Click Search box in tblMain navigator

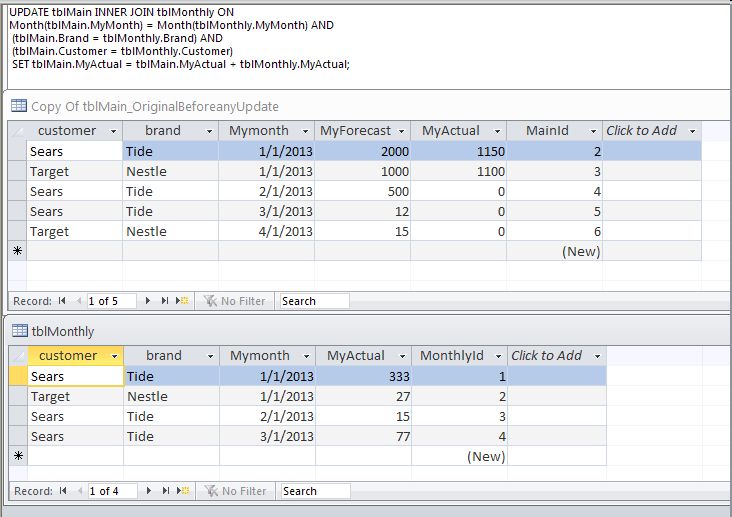[x=314, y=301]
